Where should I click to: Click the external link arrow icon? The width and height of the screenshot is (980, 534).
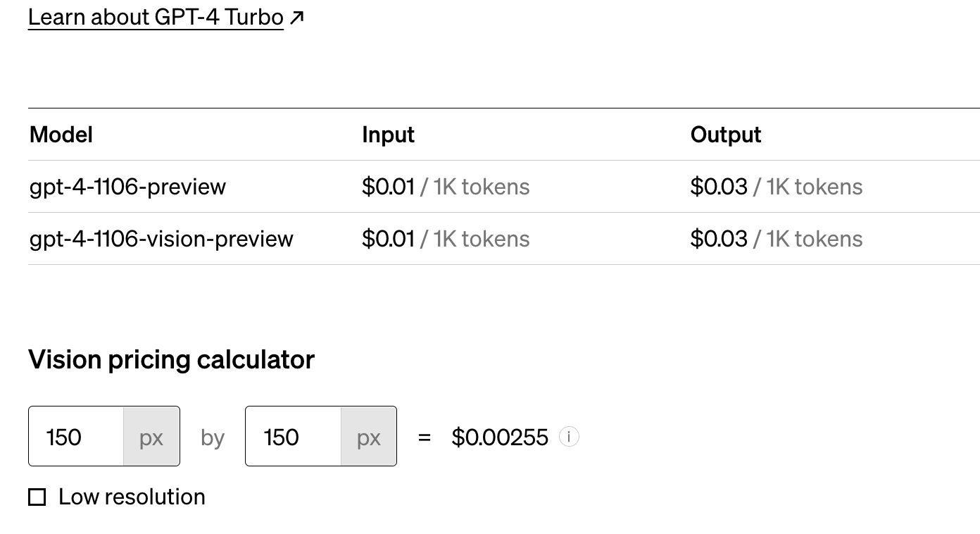click(x=296, y=15)
